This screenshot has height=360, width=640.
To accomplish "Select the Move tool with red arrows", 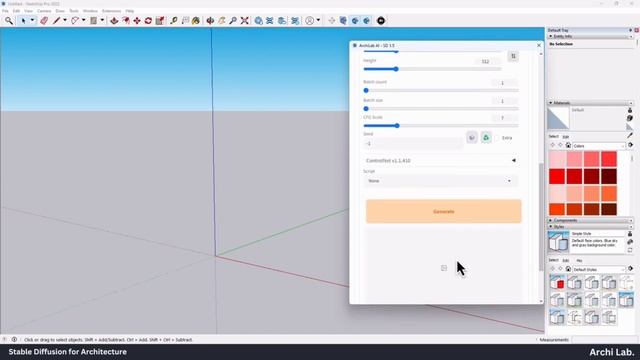I will [137, 20].
